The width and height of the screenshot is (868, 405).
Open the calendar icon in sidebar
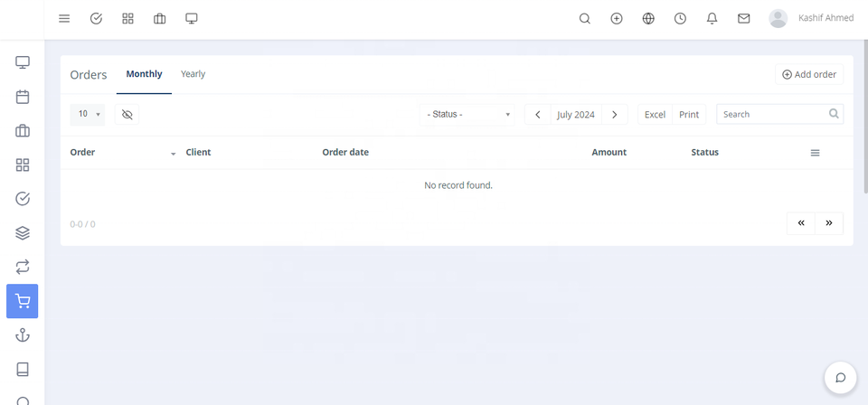pyautogui.click(x=23, y=97)
